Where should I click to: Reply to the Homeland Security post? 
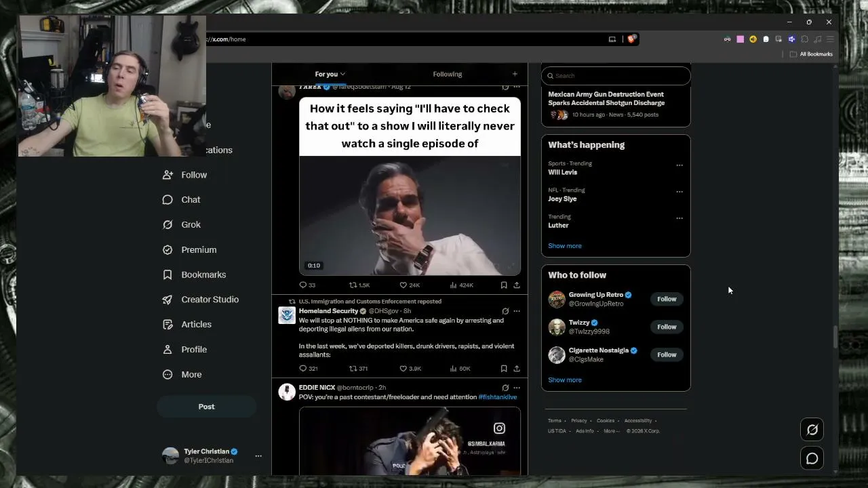(309, 369)
